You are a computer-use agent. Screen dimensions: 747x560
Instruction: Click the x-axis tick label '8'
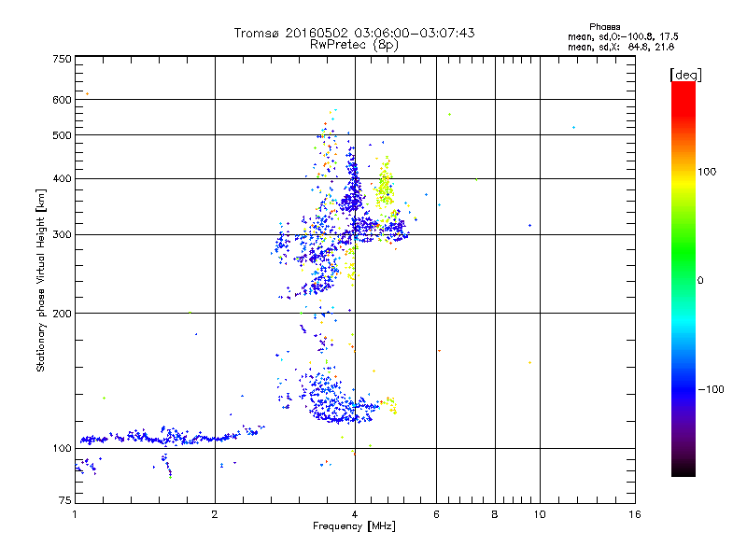tap(495, 514)
